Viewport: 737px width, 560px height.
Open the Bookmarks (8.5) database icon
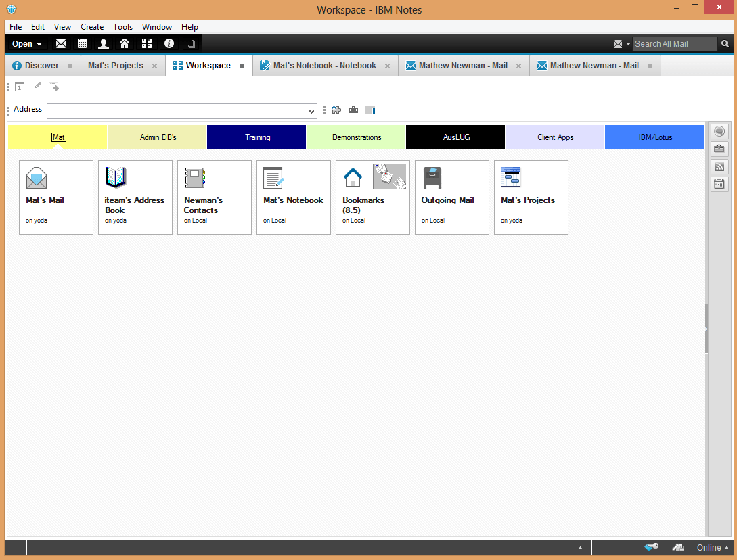(372, 193)
